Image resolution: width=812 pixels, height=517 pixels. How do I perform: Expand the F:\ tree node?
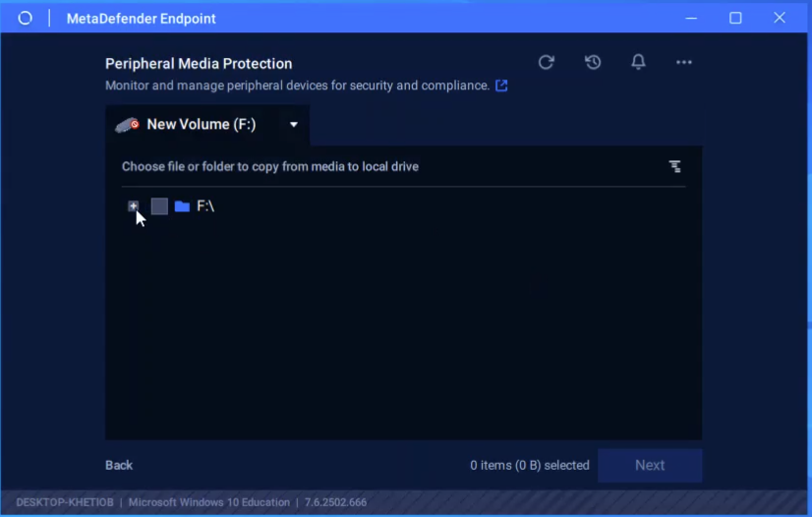tap(133, 206)
